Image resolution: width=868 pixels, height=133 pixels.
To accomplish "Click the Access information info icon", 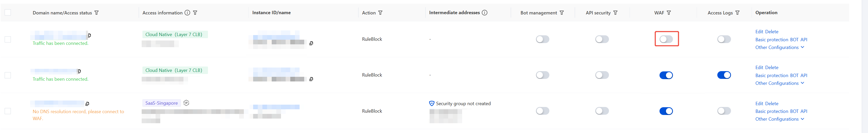I will point(187,13).
